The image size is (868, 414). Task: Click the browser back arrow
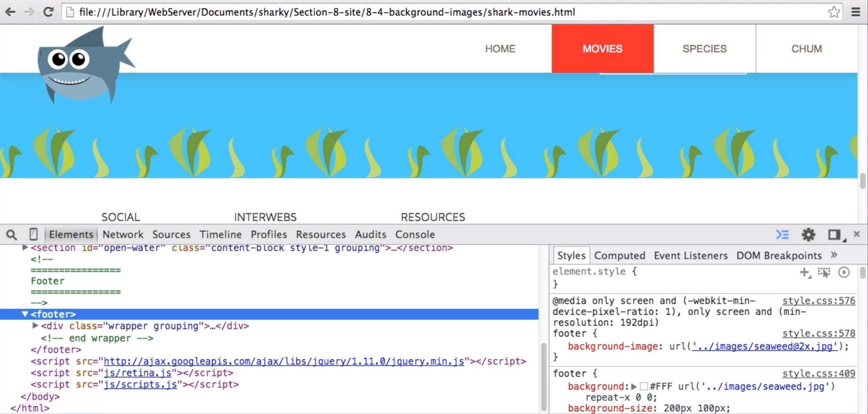(10, 12)
